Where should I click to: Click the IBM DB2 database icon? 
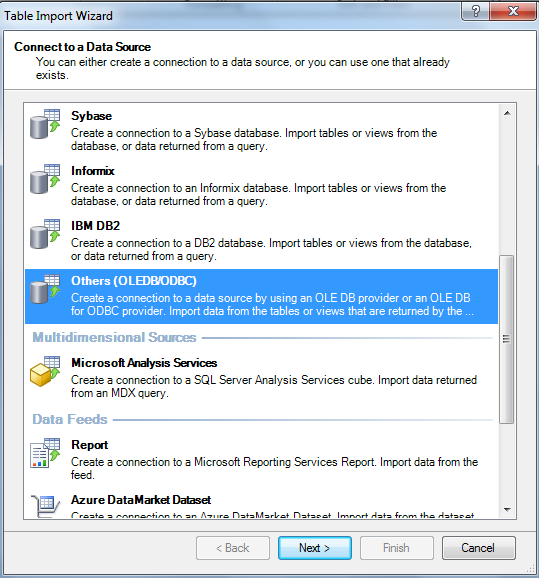click(x=45, y=234)
